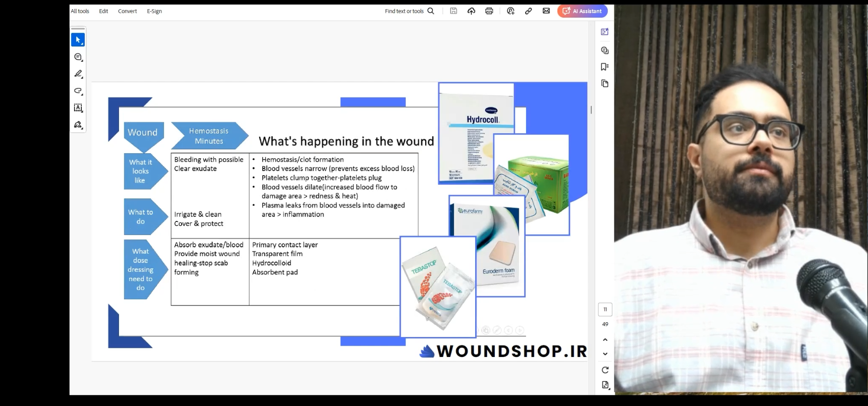The width and height of the screenshot is (868, 406).
Task: Show the page thumbnails panel
Action: pos(604,83)
